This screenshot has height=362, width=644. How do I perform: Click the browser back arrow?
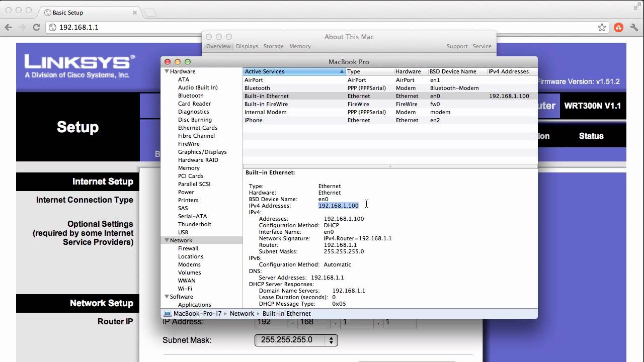(8, 28)
